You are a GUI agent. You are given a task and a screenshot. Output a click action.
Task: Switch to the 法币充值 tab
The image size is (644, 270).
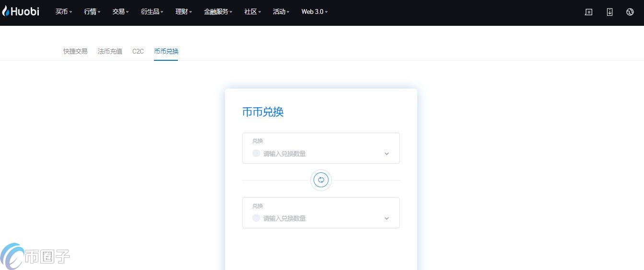tap(110, 51)
